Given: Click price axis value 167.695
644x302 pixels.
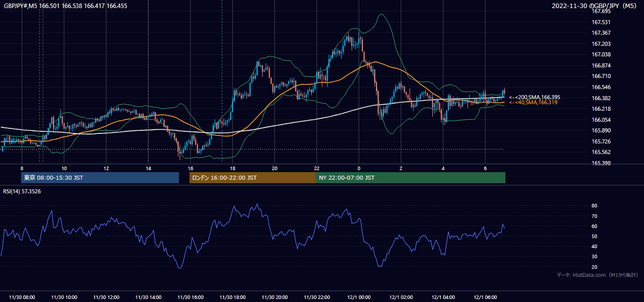Looking at the screenshot, I should [600, 11].
